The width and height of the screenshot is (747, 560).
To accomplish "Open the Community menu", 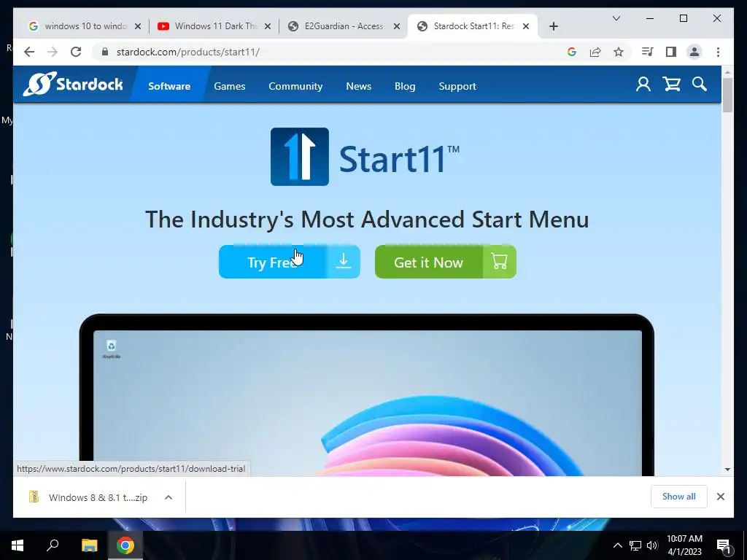I will coord(295,86).
